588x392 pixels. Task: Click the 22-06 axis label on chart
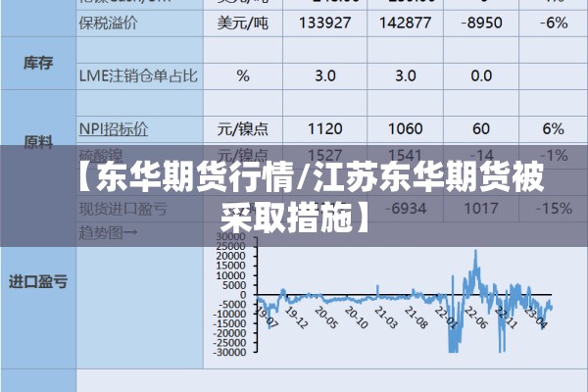(x=476, y=318)
